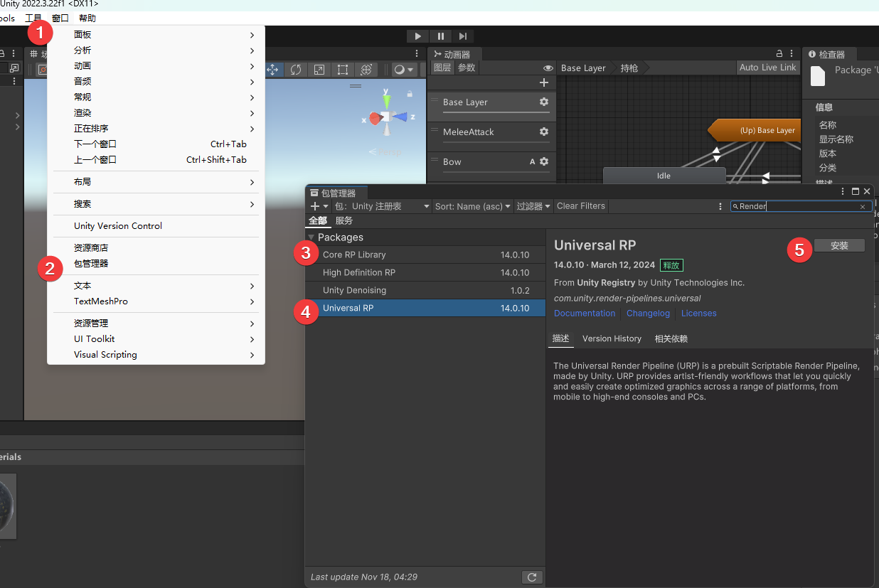This screenshot has width=879, height=588.
Task: Toggle the Animator panel lock icon
Action: pyautogui.click(x=779, y=54)
